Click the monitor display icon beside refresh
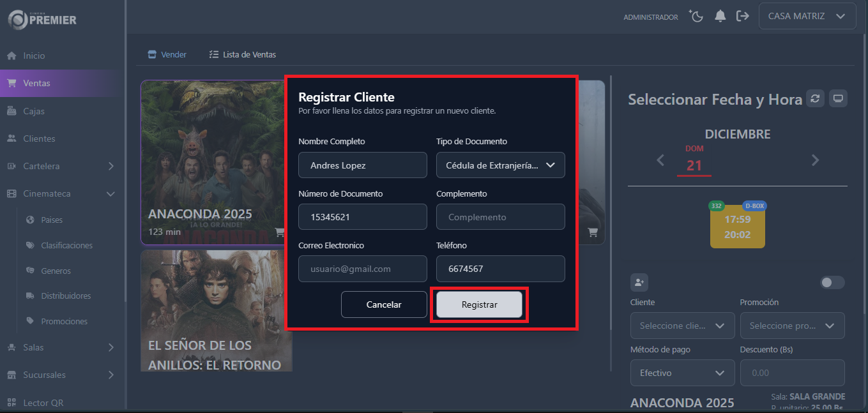 [x=837, y=98]
